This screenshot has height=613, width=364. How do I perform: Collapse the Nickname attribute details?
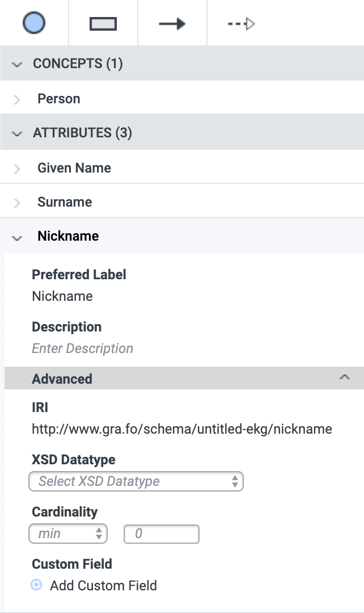17,237
